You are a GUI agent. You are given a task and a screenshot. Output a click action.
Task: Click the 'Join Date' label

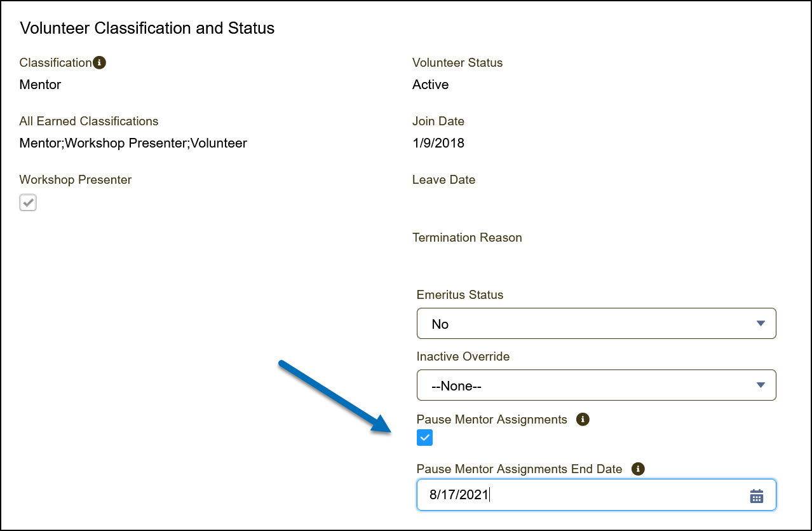tap(438, 121)
